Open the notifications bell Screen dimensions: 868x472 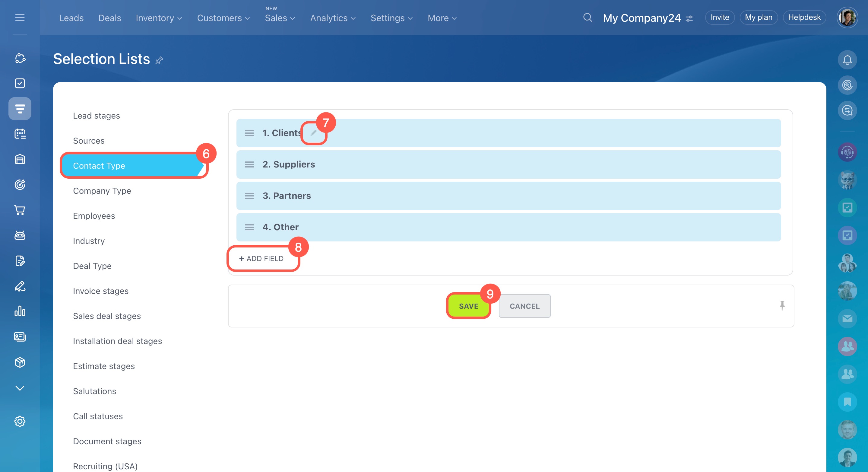847,60
